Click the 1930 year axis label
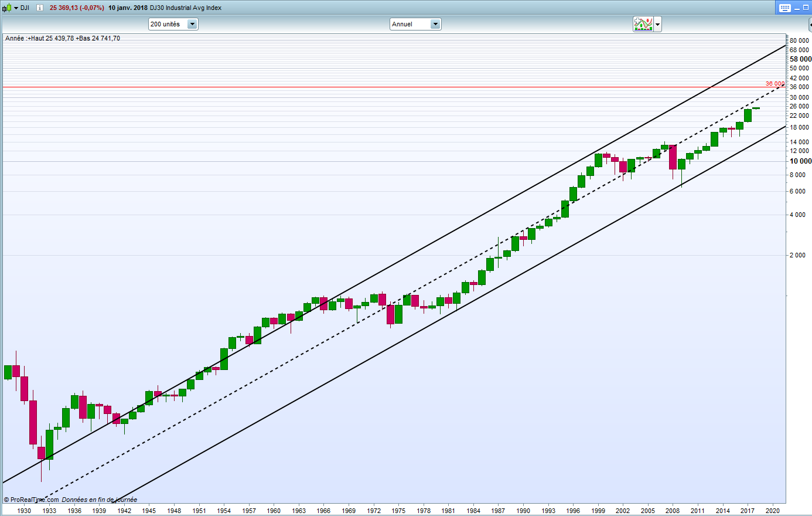Screen dimensions: 812x516 click(24, 511)
